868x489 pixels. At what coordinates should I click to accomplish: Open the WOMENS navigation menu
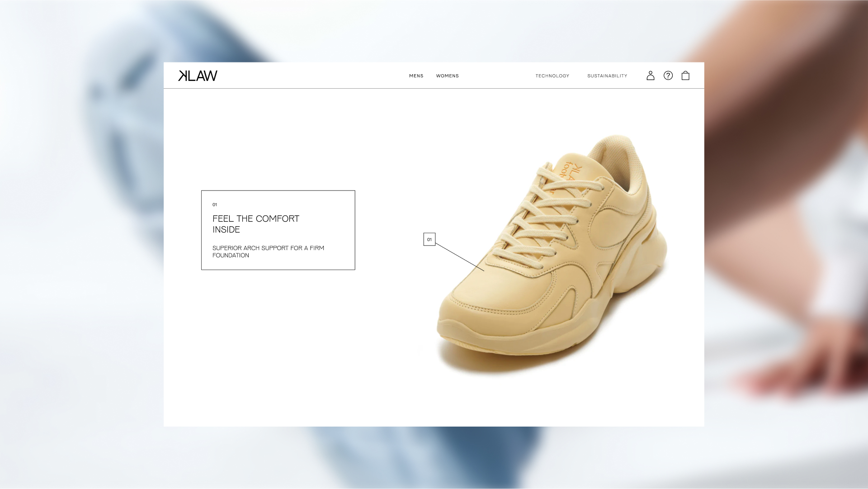448,76
